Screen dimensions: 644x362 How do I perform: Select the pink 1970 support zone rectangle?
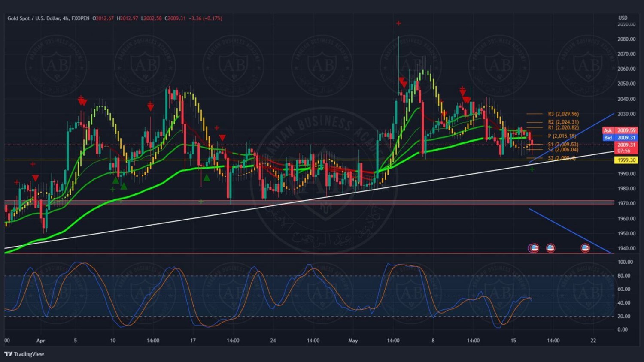tap(309, 202)
